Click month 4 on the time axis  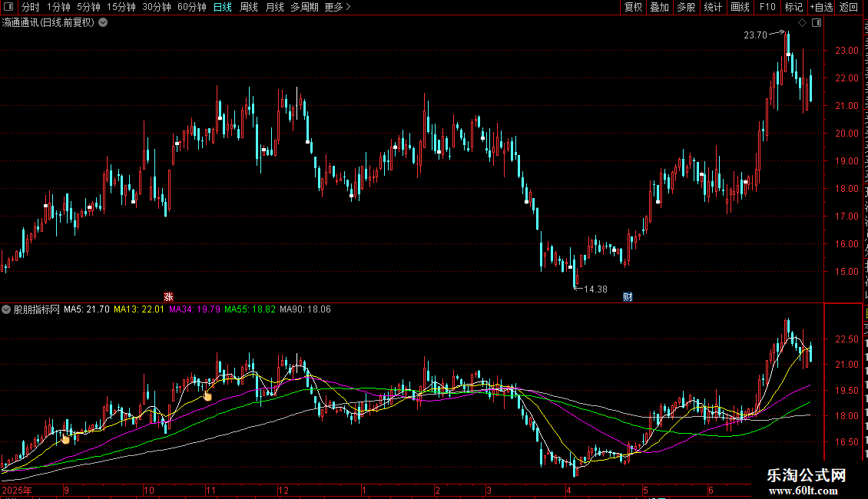(x=568, y=490)
